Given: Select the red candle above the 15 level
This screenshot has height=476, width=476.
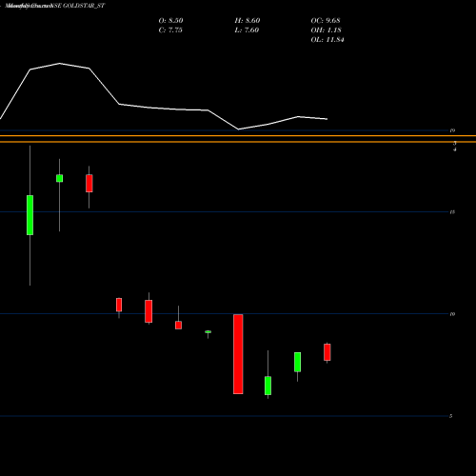Looking at the screenshot, I should click(x=89, y=184).
